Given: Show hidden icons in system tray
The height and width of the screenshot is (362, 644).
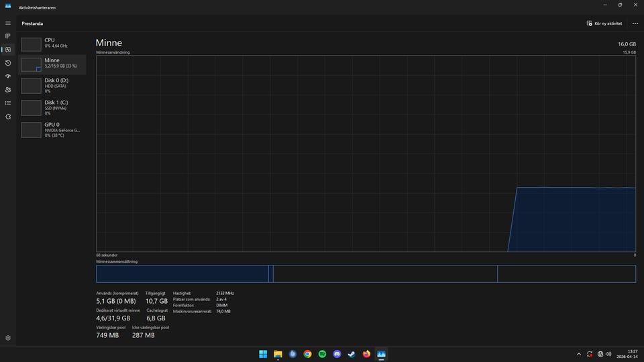Looking at the screenshot, I should point(578,354).
